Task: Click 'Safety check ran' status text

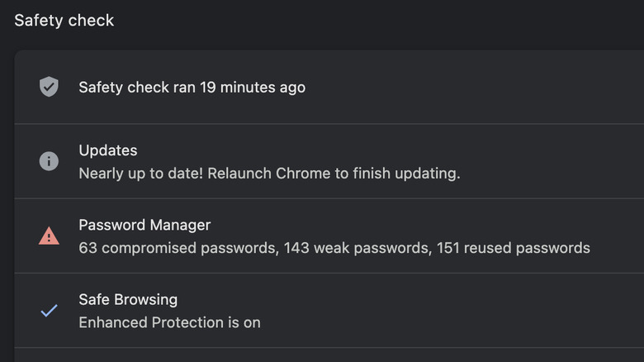Action: pyautogui.click(x=137, y=87)
